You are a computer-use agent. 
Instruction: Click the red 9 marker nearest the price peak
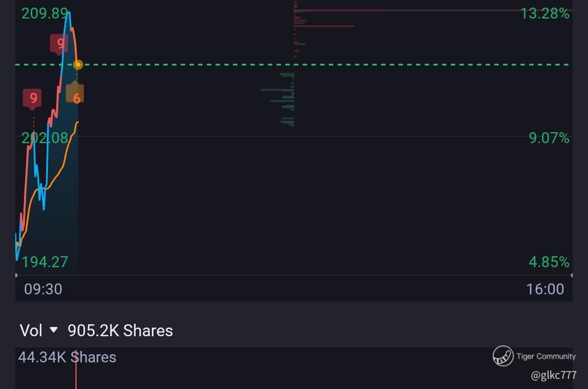pos(59,44)
